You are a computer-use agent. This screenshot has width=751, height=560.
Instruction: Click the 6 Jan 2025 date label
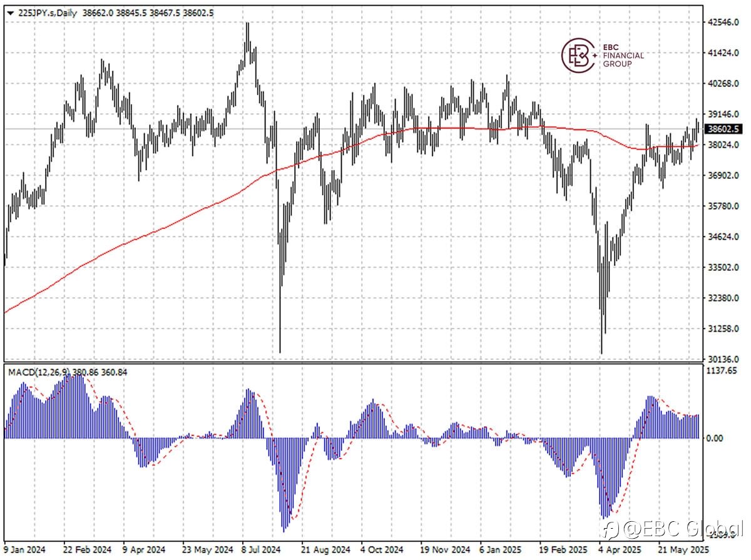500,549
